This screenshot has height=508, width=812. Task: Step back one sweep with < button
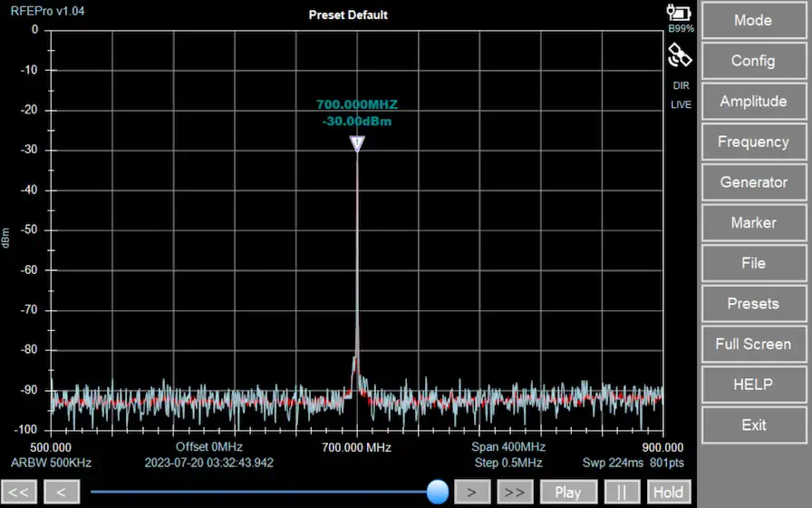[62, 493]
